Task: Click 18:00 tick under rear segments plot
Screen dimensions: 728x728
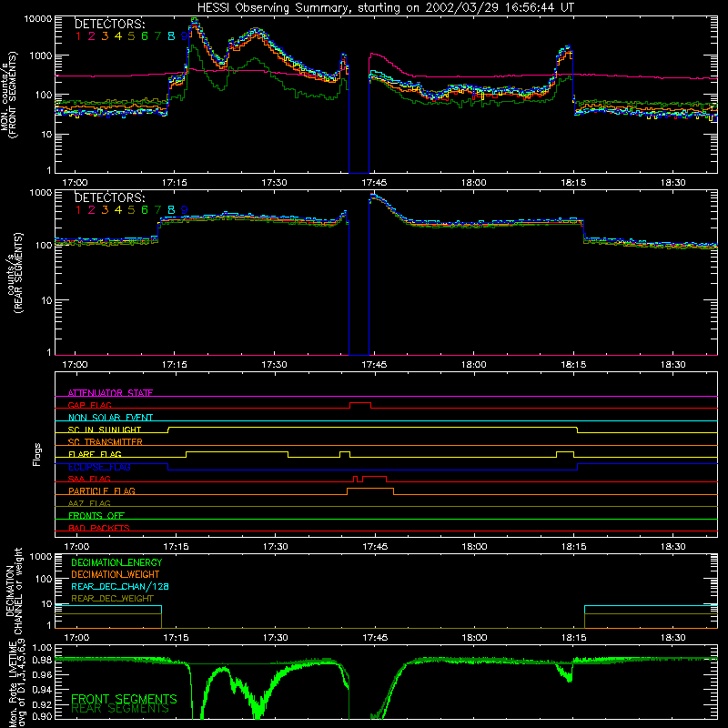Action: 473,365
